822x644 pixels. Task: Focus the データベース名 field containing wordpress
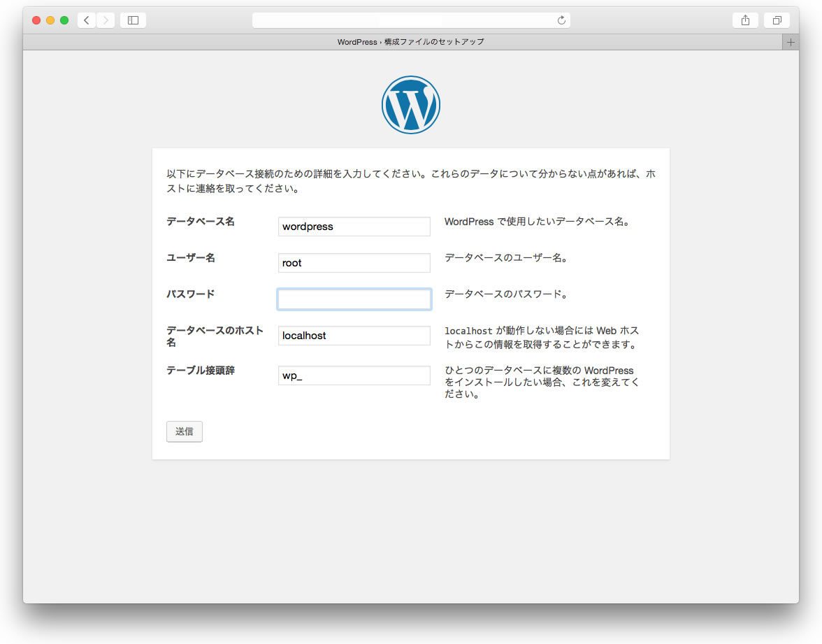click(x=354, y=227)
